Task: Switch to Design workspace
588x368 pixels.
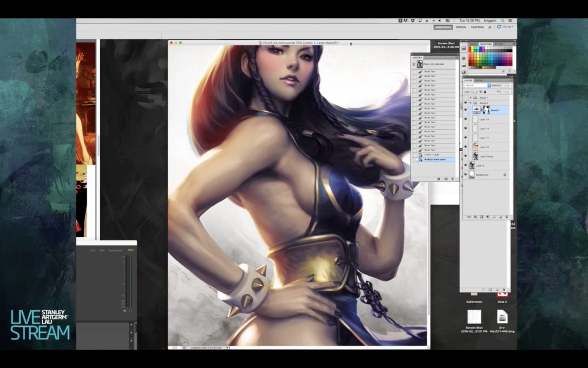Action: [461, 27]
